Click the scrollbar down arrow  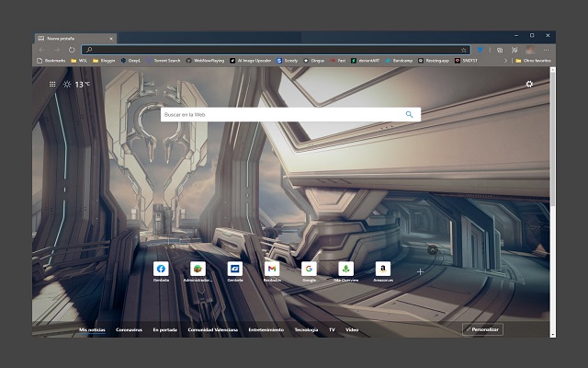pyautogui.click(x=552, y=335)
